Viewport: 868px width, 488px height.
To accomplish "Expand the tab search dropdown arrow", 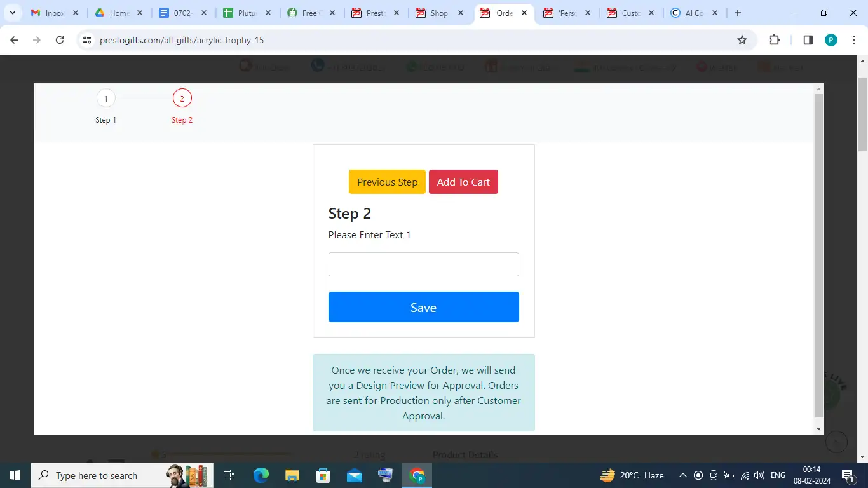I will coord(12,13).
